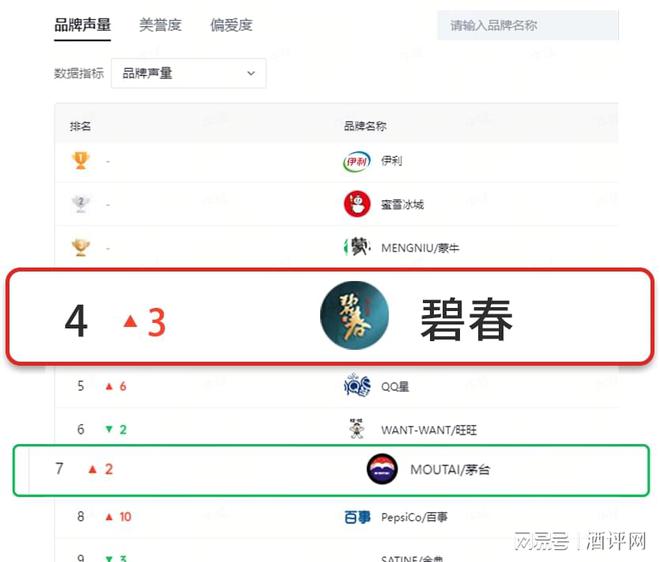
Task: Switch to the 美誉度 tab
Action: (160, 25)
